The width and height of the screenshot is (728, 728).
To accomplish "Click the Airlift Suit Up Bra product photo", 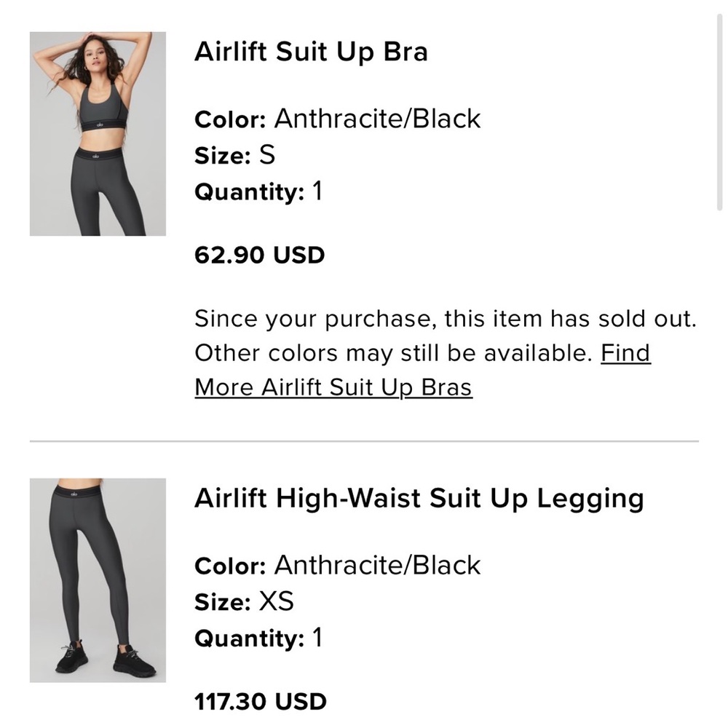I will point(98,132).
